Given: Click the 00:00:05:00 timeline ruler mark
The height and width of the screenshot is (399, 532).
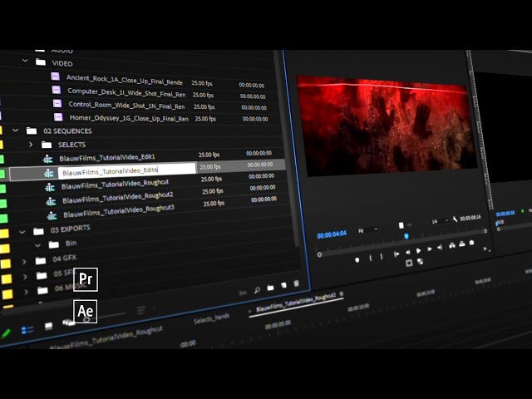Looking at the screenshot, I should pos(278,325).
